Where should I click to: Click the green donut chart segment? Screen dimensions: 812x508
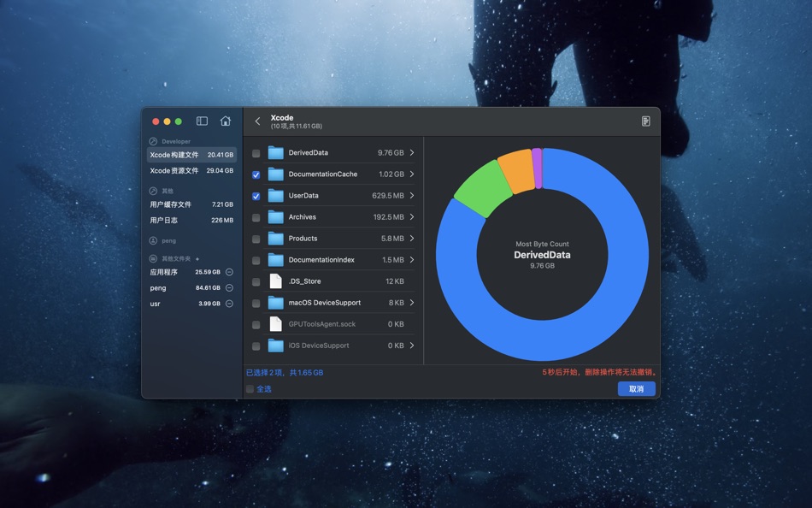coord(484,187)
